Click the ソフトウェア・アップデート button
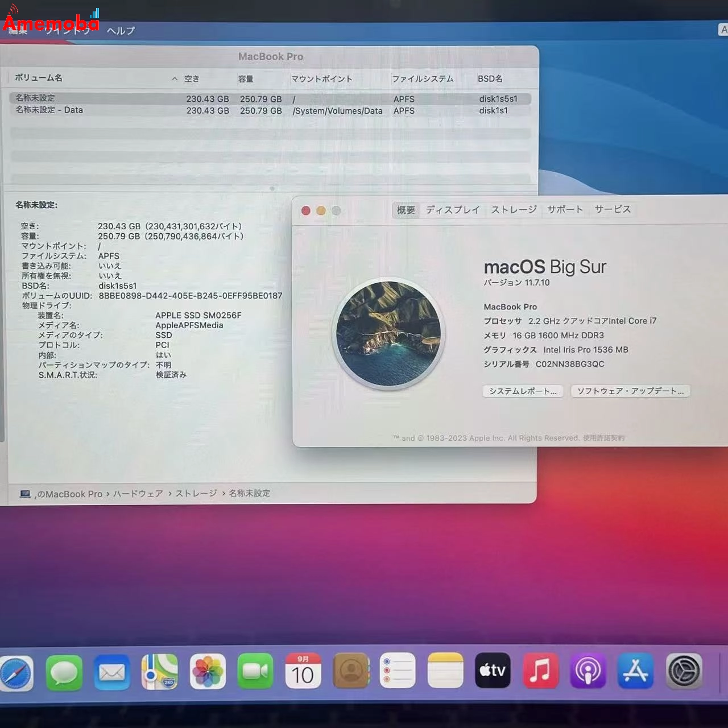Screen dimensions: 728x728 [x=630, y=391]
